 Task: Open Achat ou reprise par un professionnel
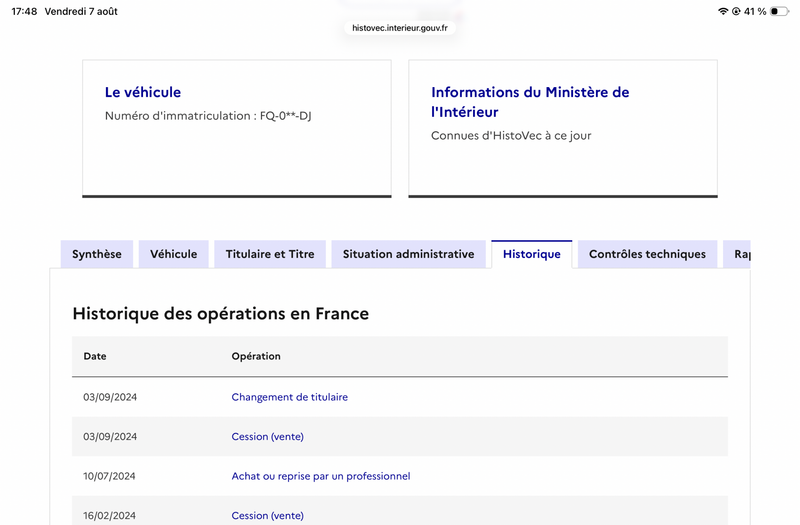(x=320, y=476)
